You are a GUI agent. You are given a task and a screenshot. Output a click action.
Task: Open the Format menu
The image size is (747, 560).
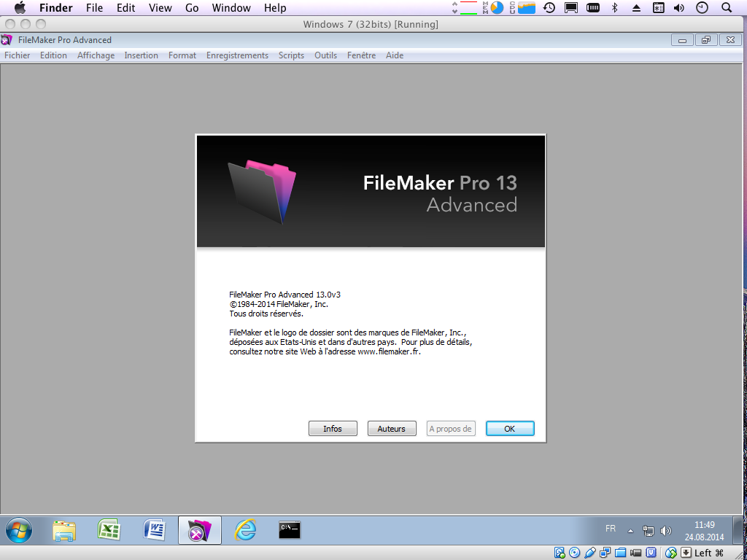(182, 55)
